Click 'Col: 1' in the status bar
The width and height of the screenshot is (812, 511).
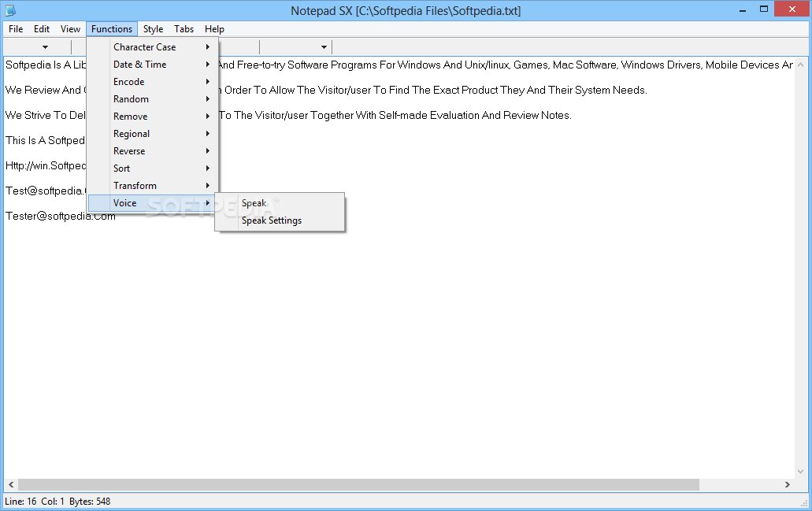[53, 502]
